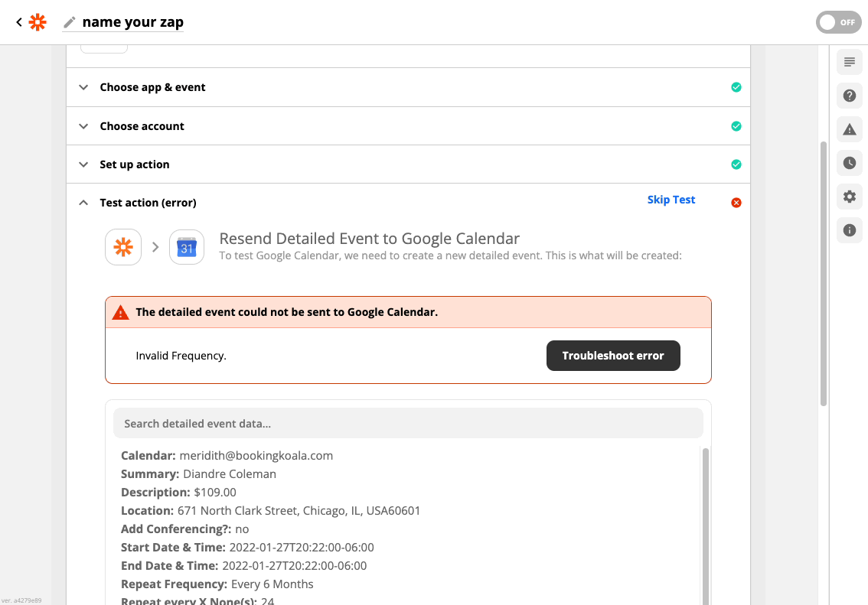Click the pencil edit icon beside zap name

pos(70,22)
